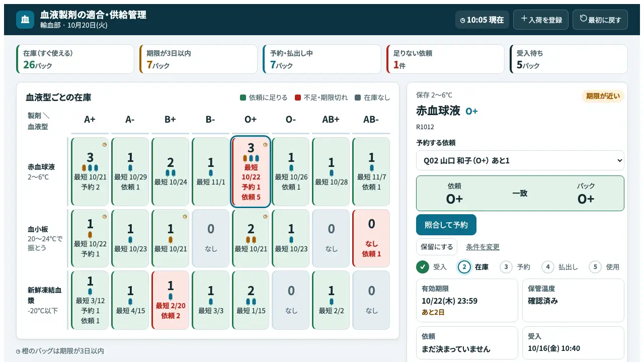Viewport: 644px width, 362px height.
Task: Click the 予約・払出し中 summary card
Action: point(321,59)
